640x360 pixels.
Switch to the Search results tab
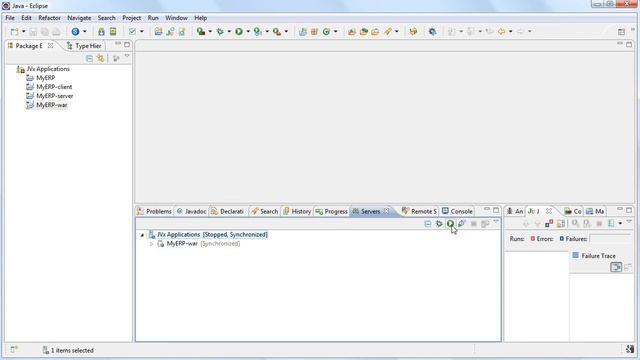[264, 211]
